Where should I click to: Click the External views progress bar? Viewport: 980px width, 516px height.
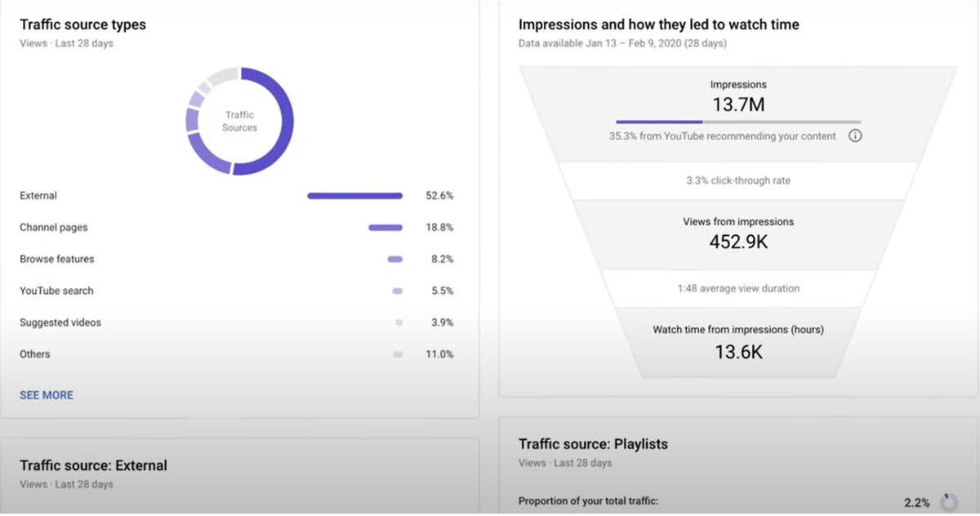pos(354,195)
